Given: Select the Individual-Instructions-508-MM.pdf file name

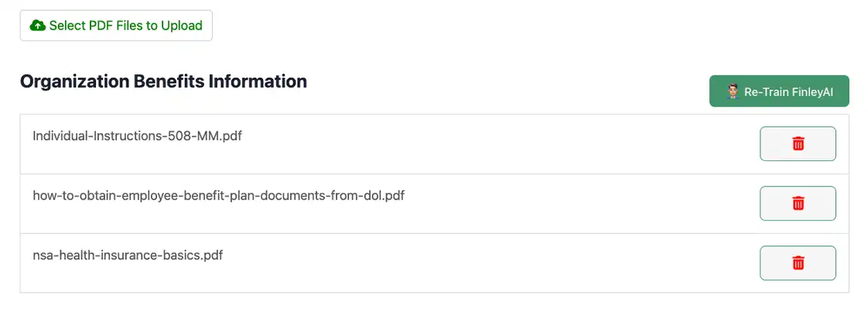Looking at the screenshot, I should pyautogui.click(x=137, y=136).
